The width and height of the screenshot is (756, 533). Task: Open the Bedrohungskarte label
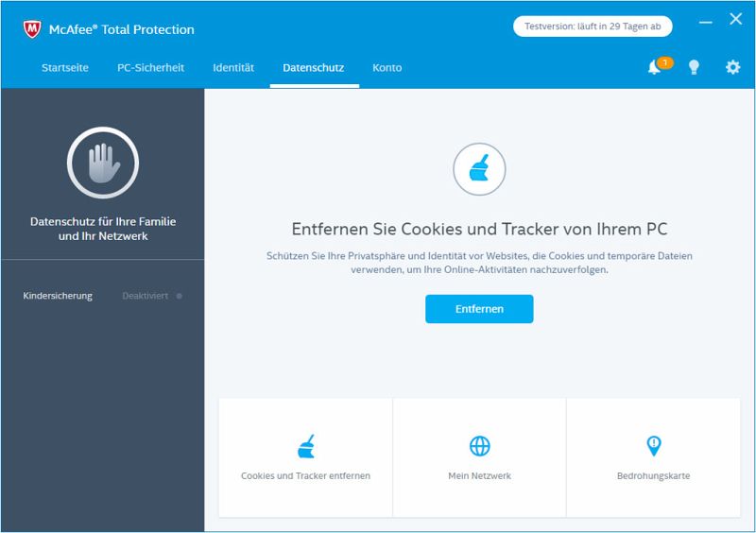click(x=654, y=475)
